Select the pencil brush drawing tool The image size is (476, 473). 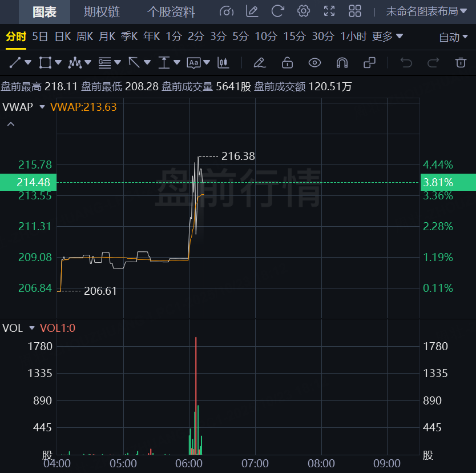click(x=260, y=63)
